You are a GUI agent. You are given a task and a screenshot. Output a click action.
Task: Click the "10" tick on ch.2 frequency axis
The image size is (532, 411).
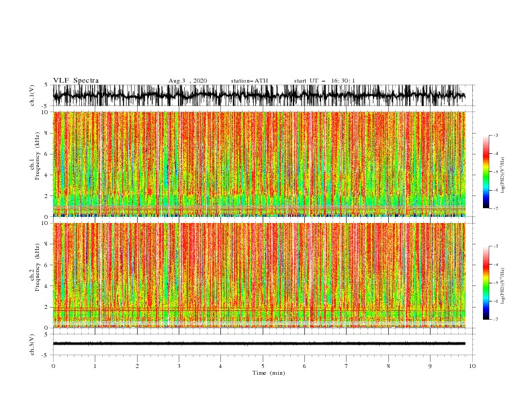[x=45, y=223]
